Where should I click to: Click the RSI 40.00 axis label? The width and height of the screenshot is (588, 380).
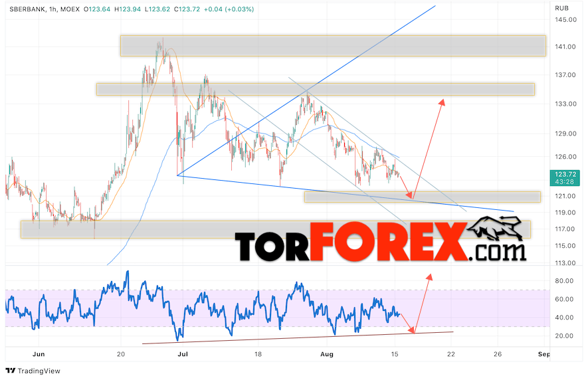pyautogui.click(x=564, y=318)
